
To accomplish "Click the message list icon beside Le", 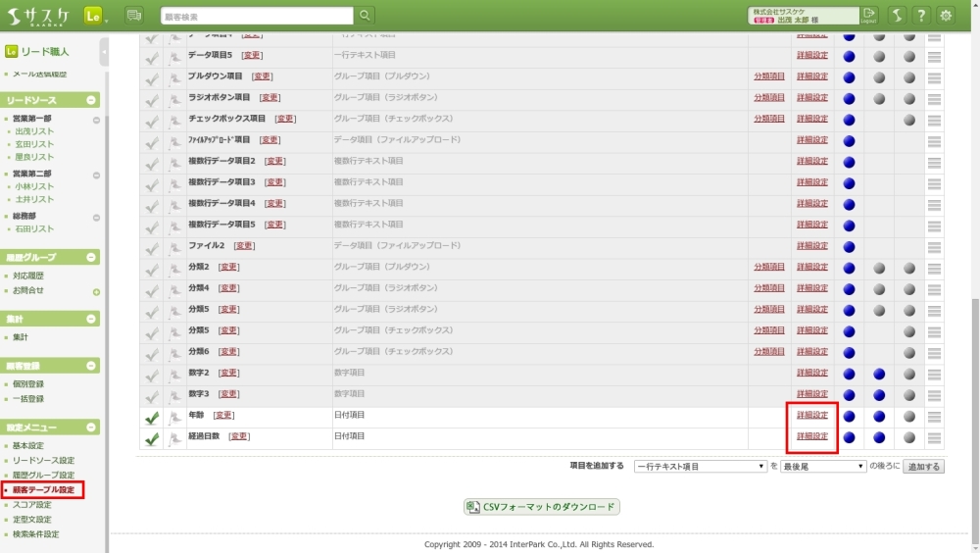I will [134, 16].
